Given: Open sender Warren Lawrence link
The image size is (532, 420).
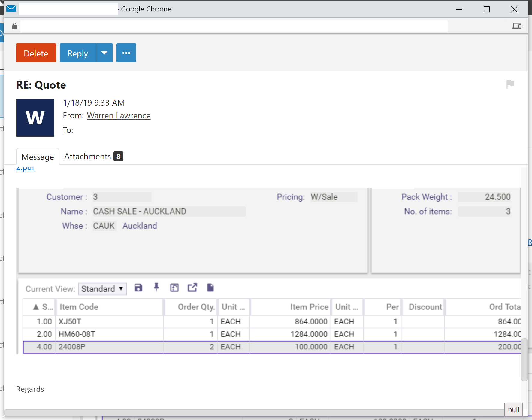Looking at the screenshot, I should point(119,116).
